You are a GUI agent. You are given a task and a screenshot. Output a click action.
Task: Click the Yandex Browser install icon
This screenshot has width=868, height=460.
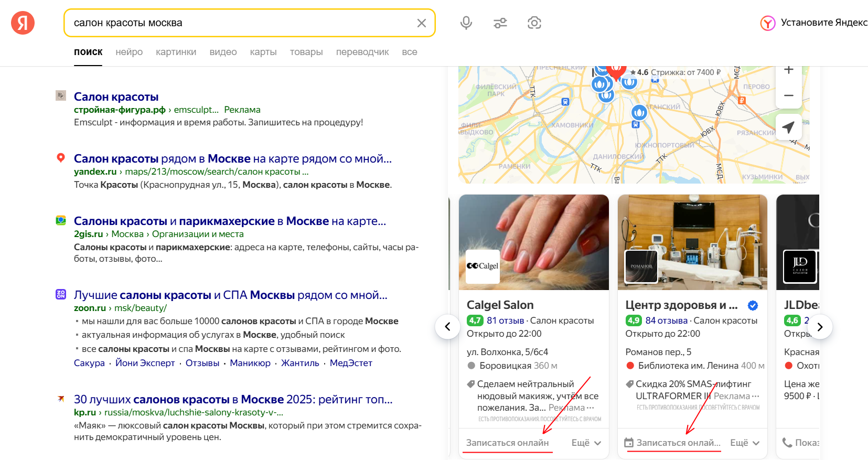tap(768, 23)
